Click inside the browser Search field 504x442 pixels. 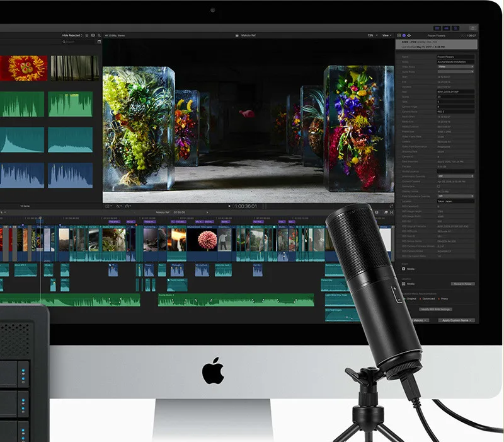[x=79, y=42]
